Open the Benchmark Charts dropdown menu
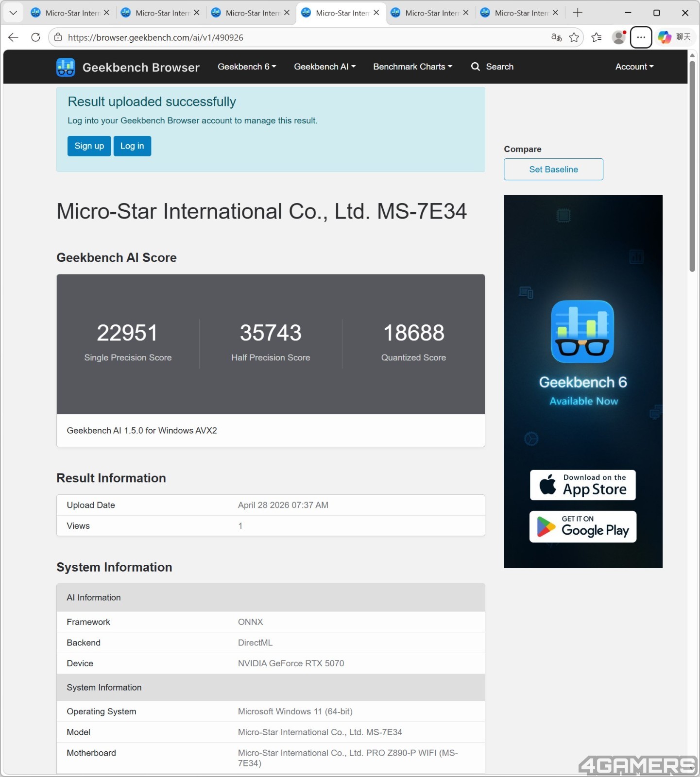Viewport: 700px width, 777px height. 413,67
